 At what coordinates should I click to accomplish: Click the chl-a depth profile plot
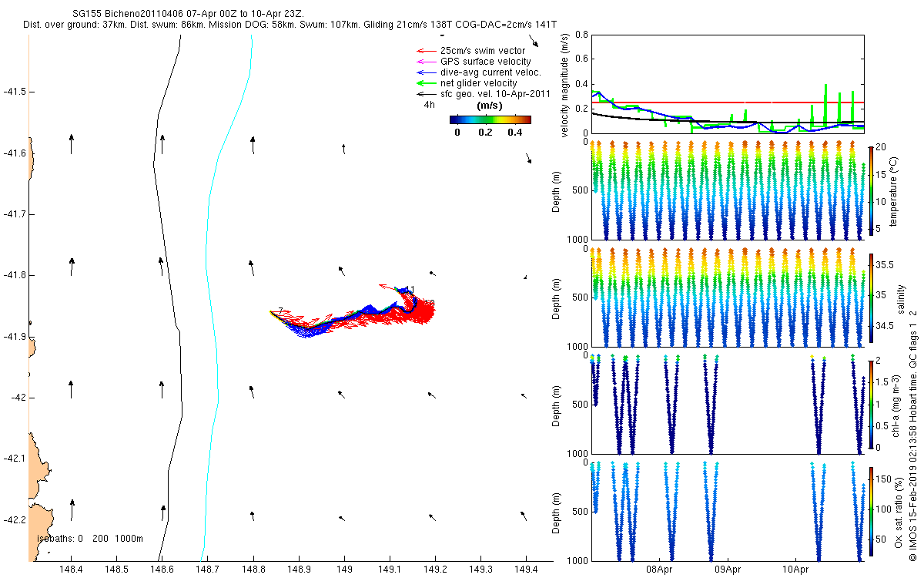pos(727,404)
